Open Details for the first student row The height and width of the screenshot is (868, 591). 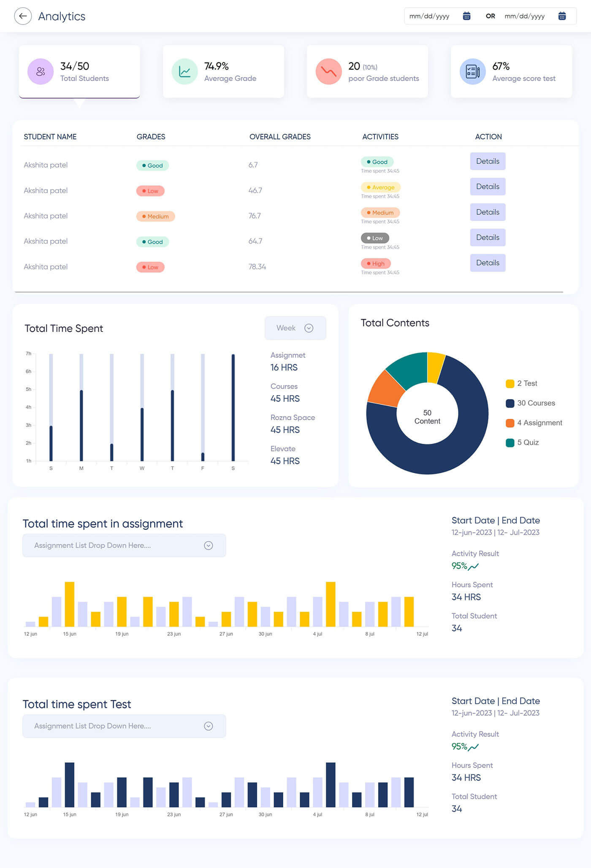click(x=488, y=161)
